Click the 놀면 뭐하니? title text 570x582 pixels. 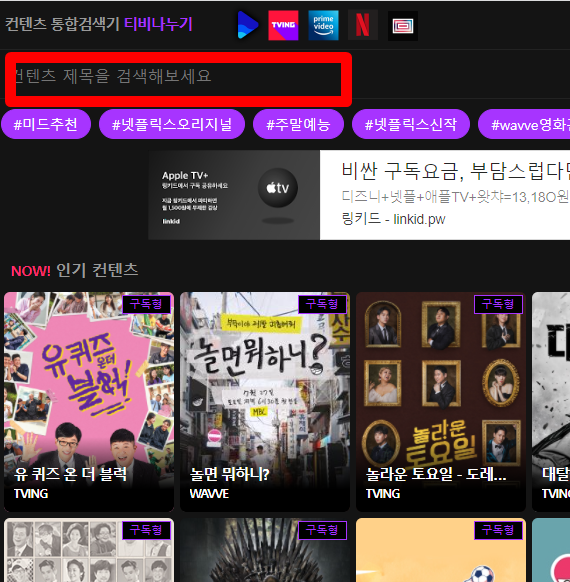pos(230,474)
